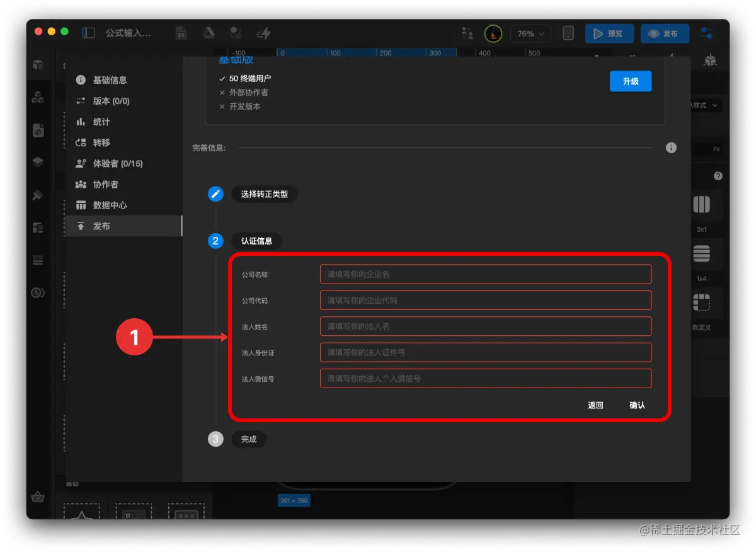Click the 开发版本 feature line
Viewport: 756px width, 552px height.
click(x=239, y=106)
